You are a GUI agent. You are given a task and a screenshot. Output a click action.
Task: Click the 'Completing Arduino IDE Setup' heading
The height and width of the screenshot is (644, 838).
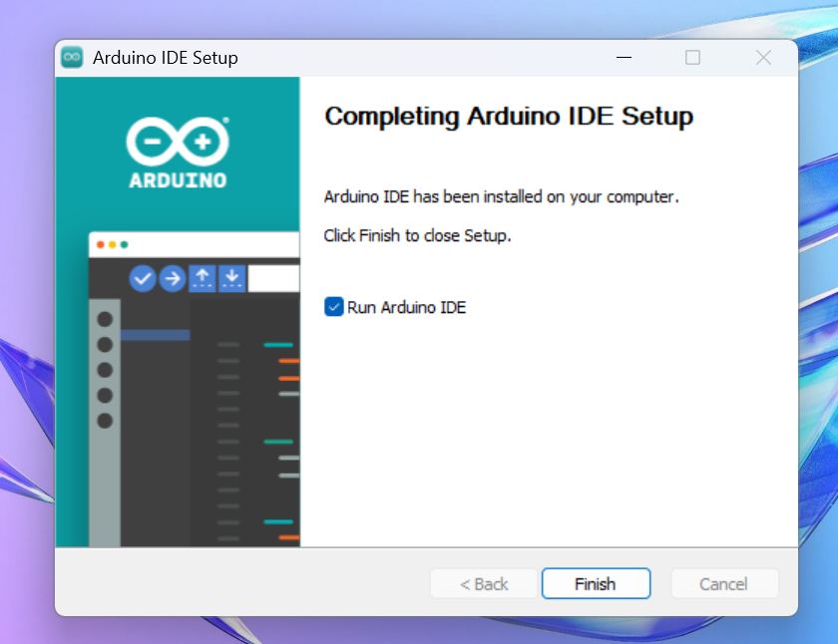(509, 117)
